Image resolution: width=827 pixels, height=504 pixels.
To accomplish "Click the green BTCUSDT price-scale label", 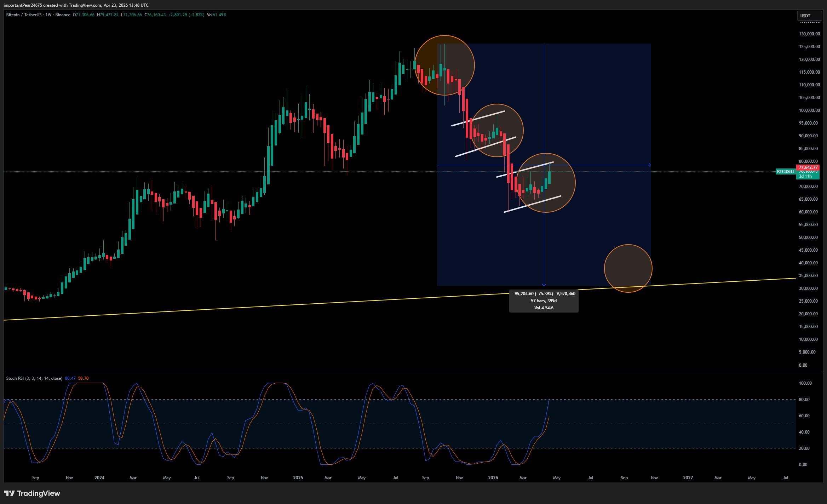I will pyautogui.click(x=785, y=172).
